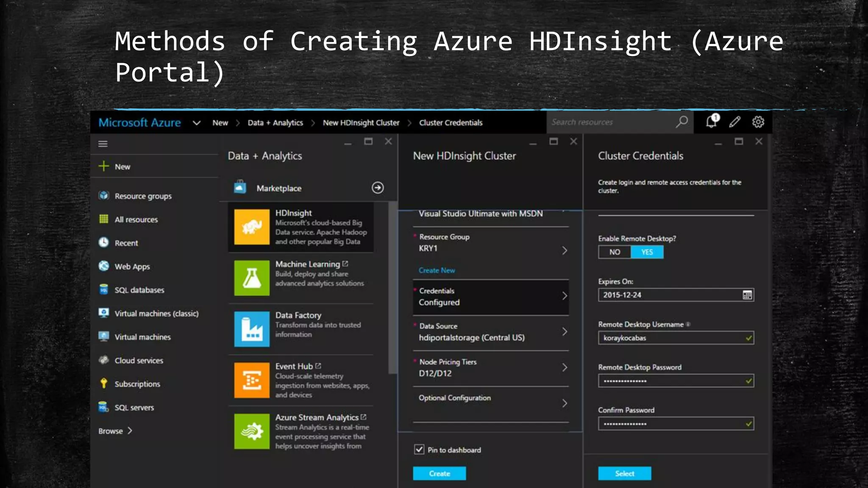The width and height of the screenshot is (868, 488).
Task: Open the notifications bell icon
Action: (712, 121)
